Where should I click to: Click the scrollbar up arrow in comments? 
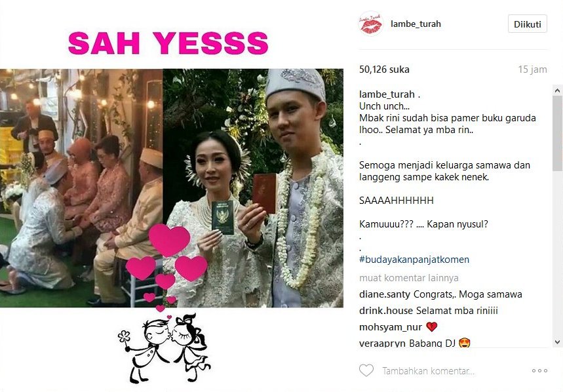557,91
